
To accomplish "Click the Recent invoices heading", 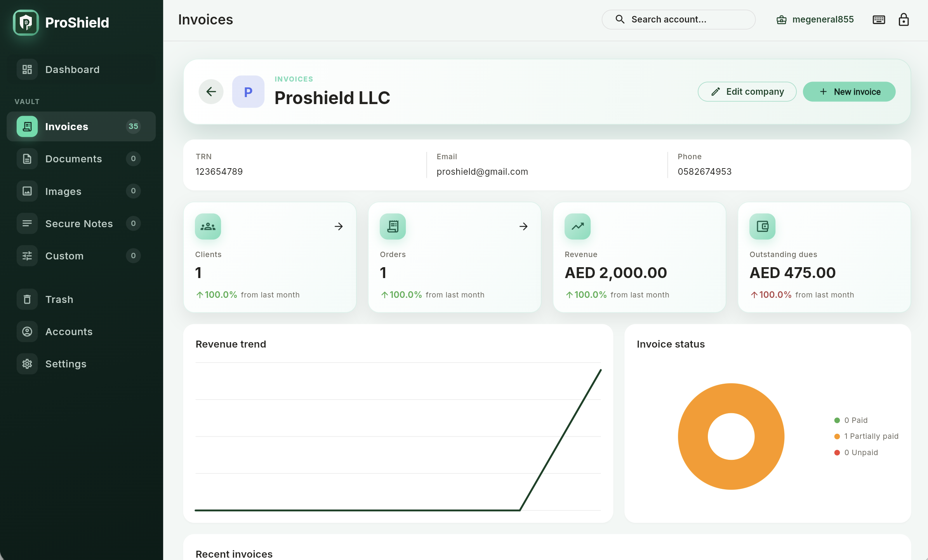I will tap(234, 554).
